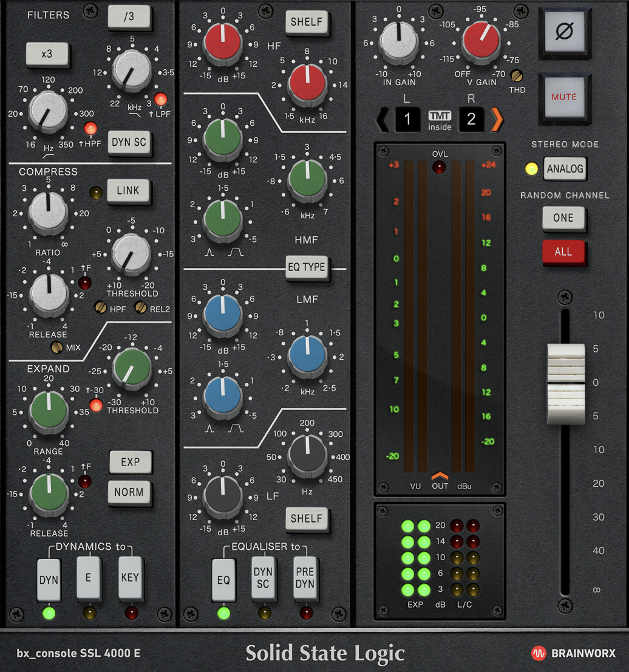This screenshot has height=672, width=629.
Task: Toggle dynamics KEY button
Action: coord(130,577)
